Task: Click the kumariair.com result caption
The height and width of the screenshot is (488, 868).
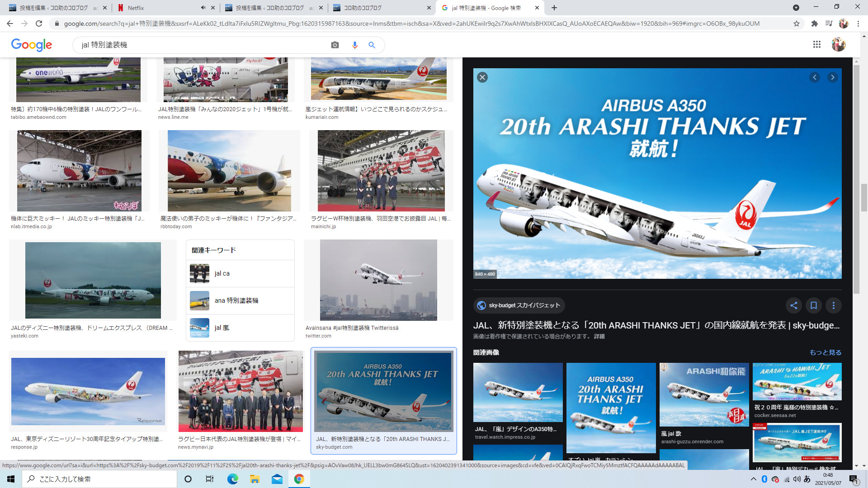Action: click(376, 113)
